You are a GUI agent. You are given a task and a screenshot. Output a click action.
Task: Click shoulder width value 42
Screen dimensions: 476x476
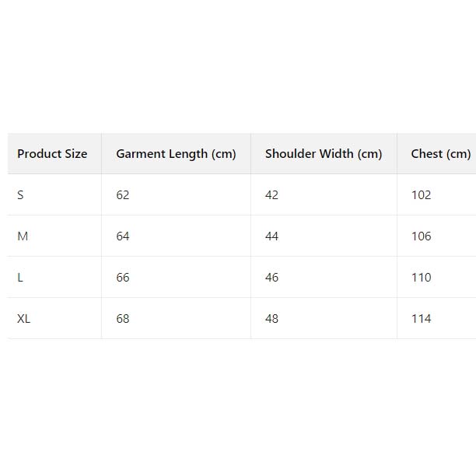[271, 195]
